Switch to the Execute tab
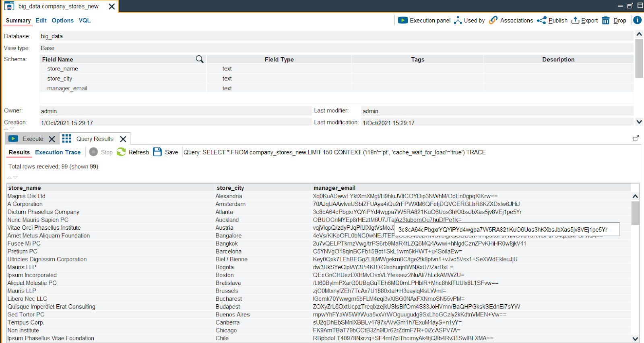Viewport: 644px width, 343px height. [33, 139]
